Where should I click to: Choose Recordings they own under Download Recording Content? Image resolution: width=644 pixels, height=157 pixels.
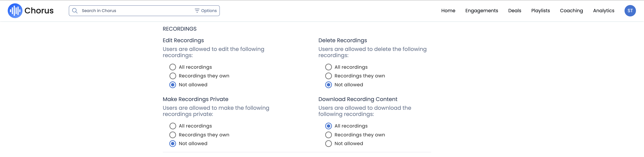(x=328, y=135)
